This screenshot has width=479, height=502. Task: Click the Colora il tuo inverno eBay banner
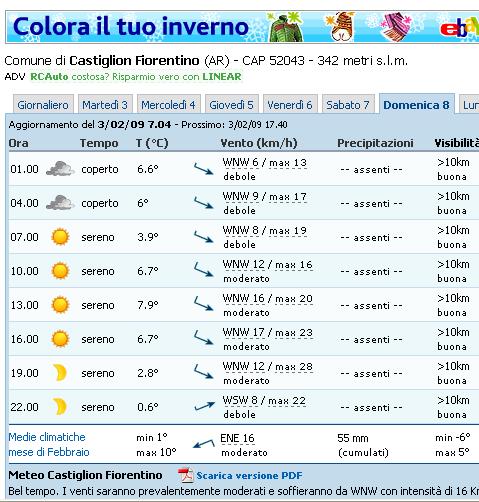pyautogui.click(x=242, y=27)
